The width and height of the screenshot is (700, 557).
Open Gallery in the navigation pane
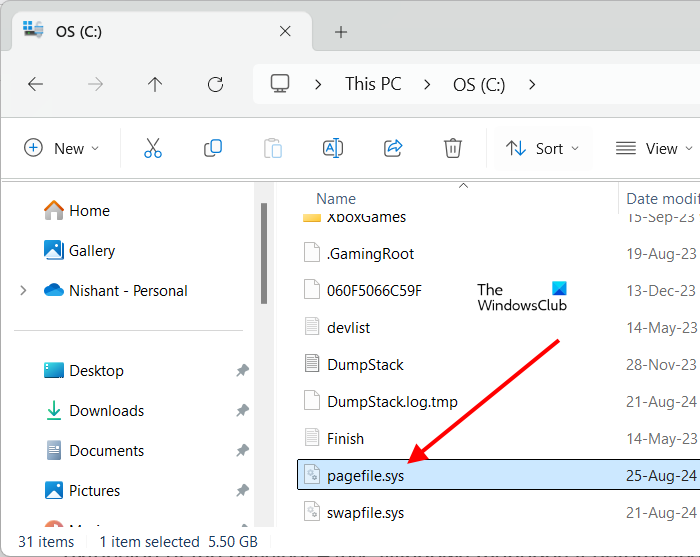(x=91, y=251)
